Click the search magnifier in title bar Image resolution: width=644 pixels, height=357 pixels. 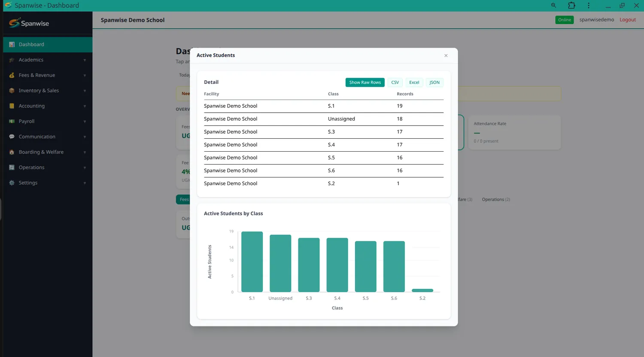pyautogui.click(x=553, y=6)
